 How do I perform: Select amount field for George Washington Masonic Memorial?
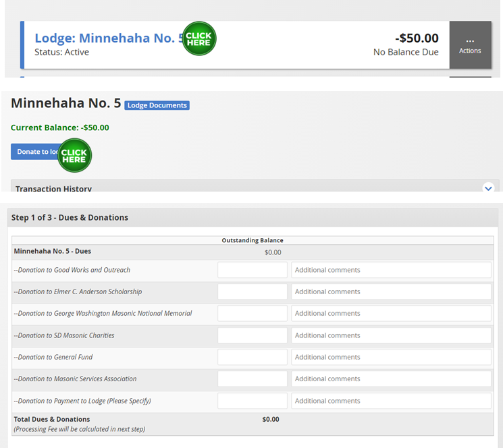tap(252, 313)
